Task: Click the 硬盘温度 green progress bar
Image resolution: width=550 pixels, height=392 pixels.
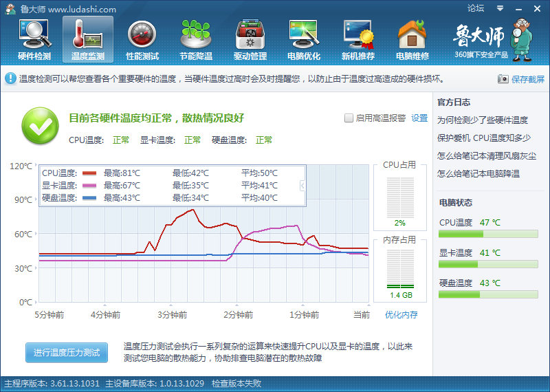Action: tap(488, 294)
